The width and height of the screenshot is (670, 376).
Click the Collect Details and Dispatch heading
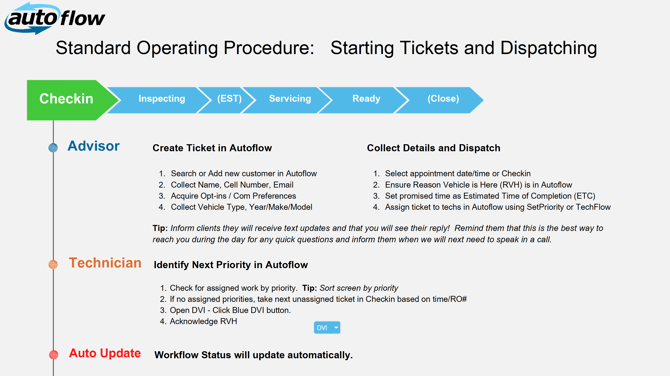coord(433,148)
